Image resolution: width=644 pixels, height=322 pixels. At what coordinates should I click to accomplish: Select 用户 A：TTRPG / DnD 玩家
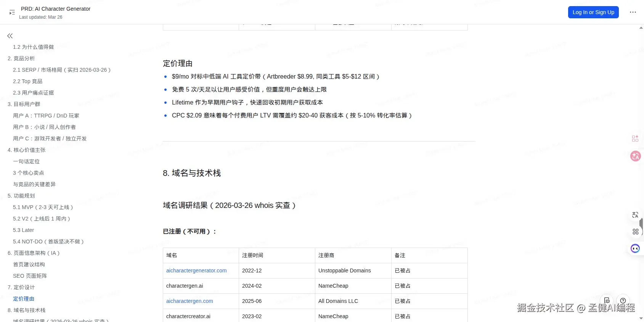(46, 116)
